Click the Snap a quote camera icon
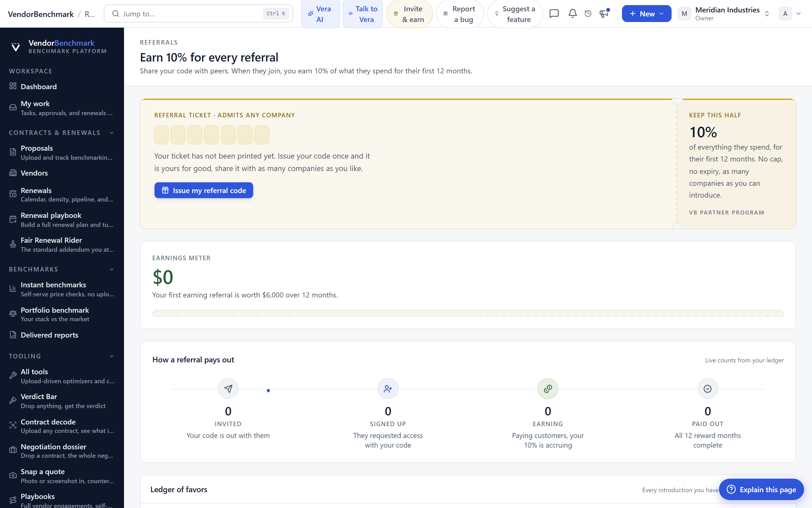Viewport: 812px width, 508px height. pos(13,476)
